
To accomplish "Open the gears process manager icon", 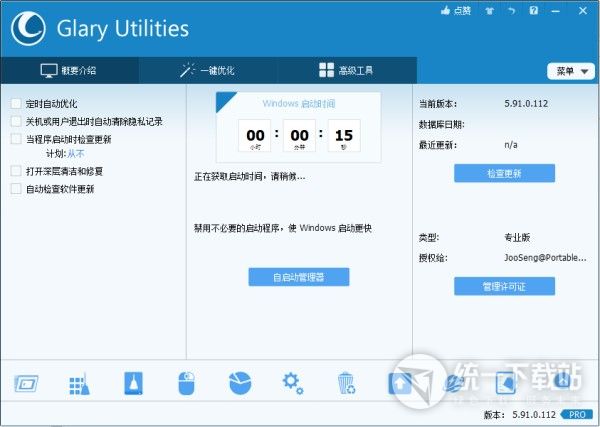I will 293,383.
